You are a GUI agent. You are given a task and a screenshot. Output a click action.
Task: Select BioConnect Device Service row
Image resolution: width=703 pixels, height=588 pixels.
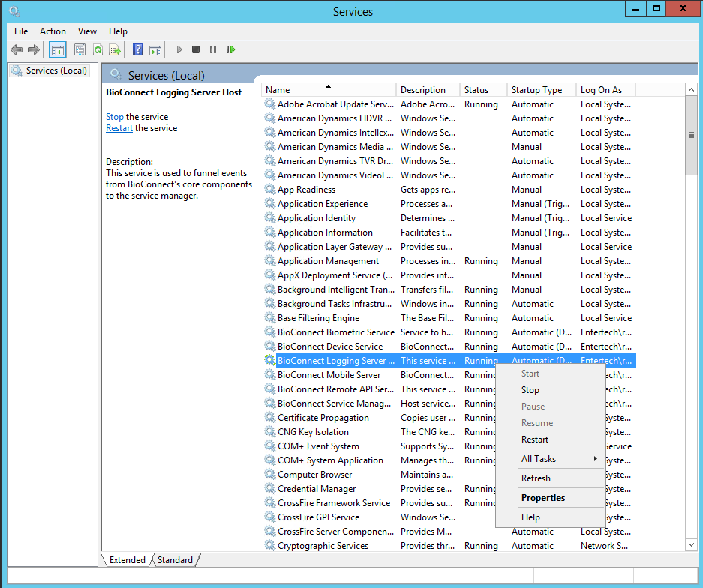449,346
